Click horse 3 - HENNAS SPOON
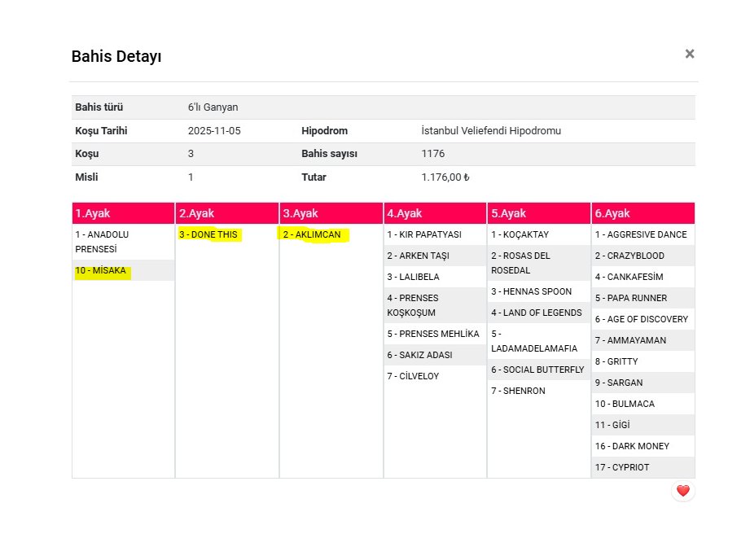 pos(539,291)
